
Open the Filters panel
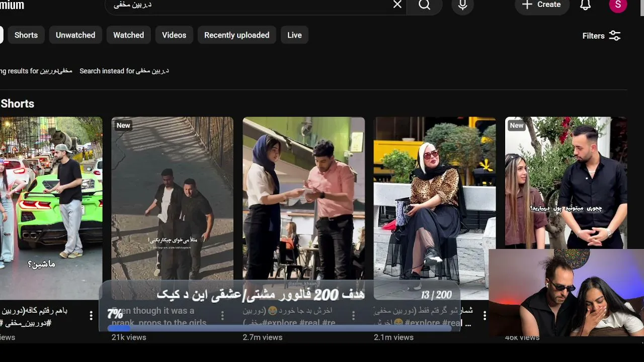[x=601, y=36]
